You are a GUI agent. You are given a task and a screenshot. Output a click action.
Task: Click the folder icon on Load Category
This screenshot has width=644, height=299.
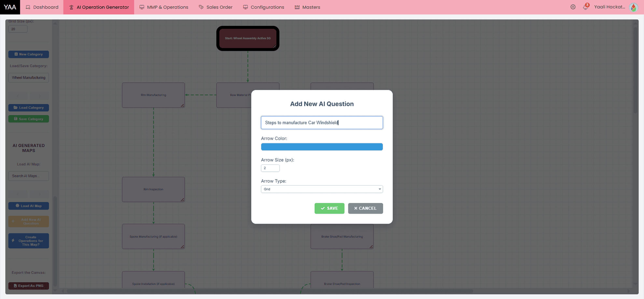[x=15, y=107]
